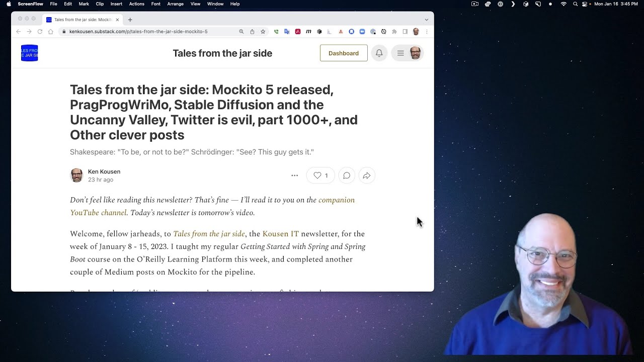Image resolution: width=644 pixels, height=362 pixels.
Task: Click the Medium 'm' extension icon
Action: point(308,31)
